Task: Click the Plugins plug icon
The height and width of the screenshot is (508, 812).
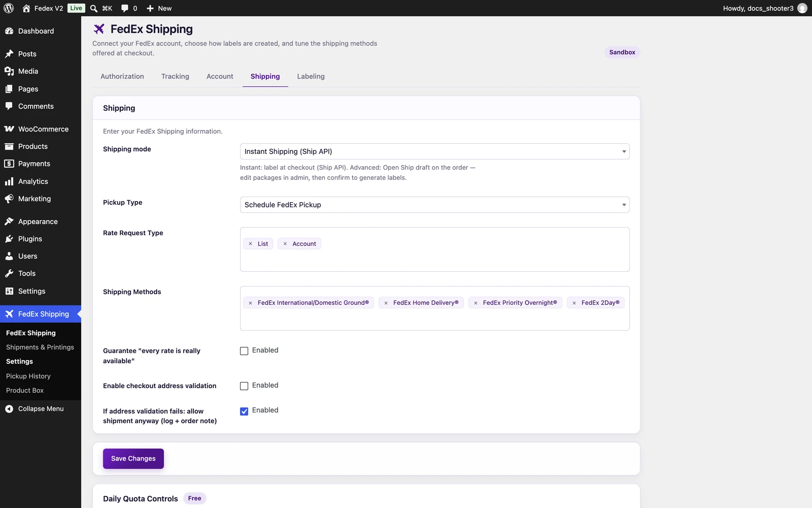Action: pyautogui.click(x=9, y=239)
